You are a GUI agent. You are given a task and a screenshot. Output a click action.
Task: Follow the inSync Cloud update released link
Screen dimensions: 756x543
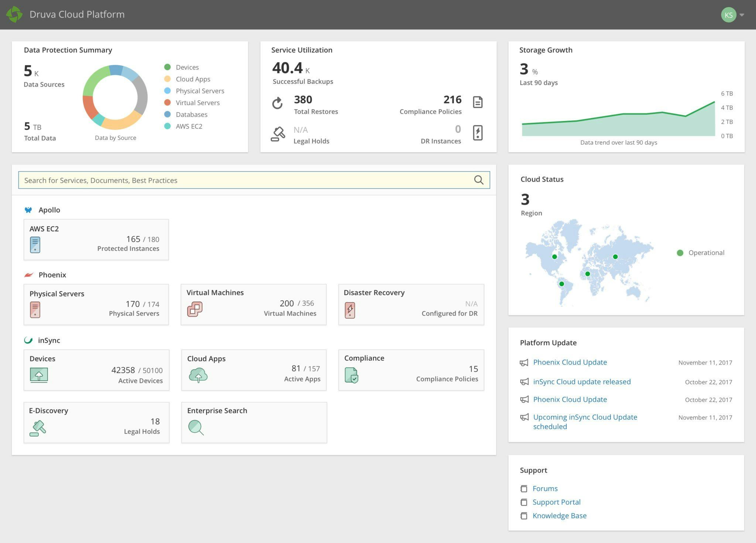point(581,381)
